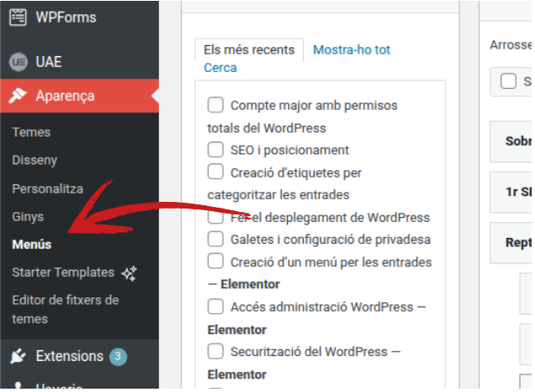Click the Extensions plug icon
Image resolution: width=535 pixels, height=392 pixels.
[x=18, y=356]
